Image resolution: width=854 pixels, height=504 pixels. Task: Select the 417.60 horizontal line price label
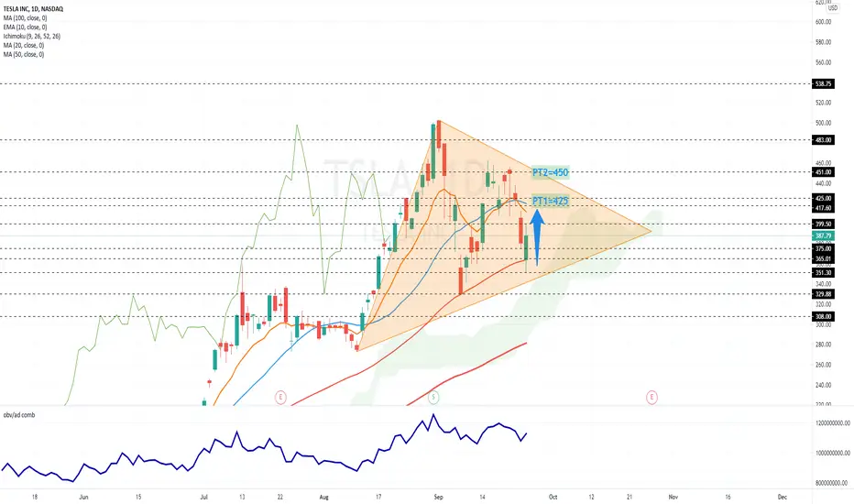[x=823, y=208]
